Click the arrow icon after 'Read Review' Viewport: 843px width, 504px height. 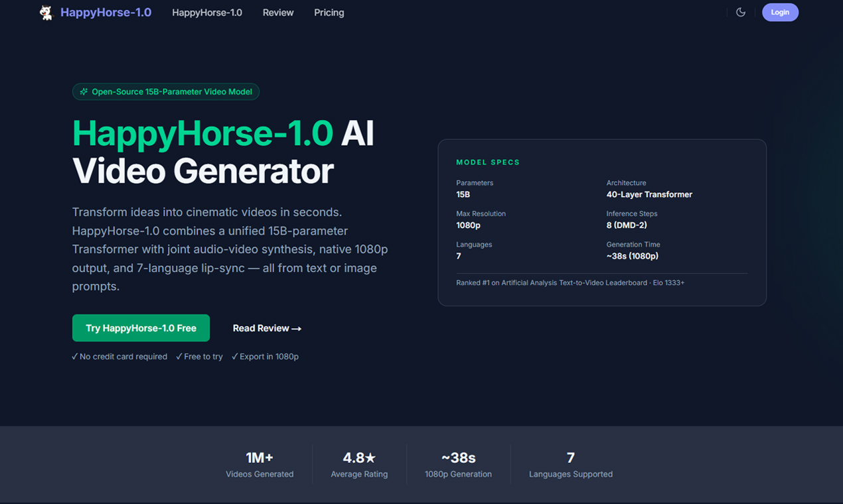(x=295, y=328)
